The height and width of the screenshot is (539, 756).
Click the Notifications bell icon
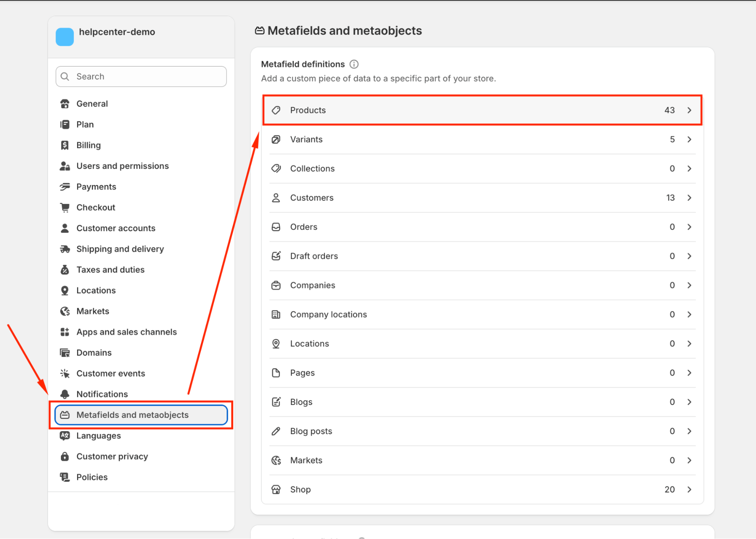coord(65,394)
